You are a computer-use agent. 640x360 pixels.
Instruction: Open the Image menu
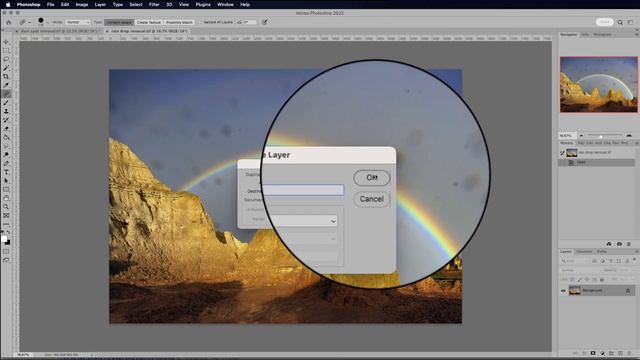tap(82, 4)
